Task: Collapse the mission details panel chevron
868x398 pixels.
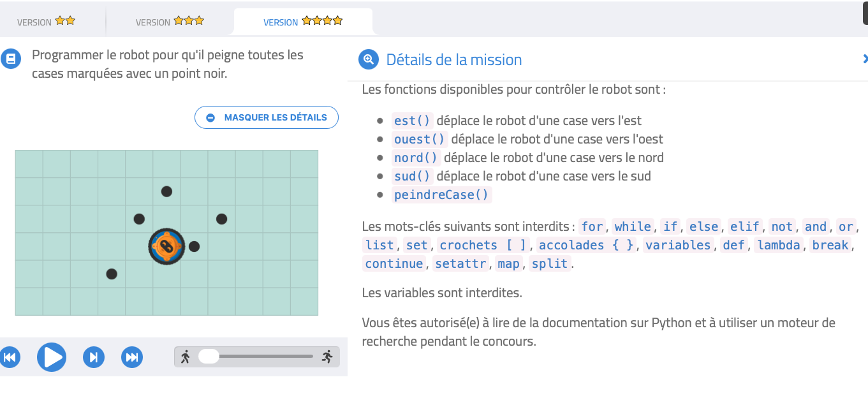Action: (864, 59)
